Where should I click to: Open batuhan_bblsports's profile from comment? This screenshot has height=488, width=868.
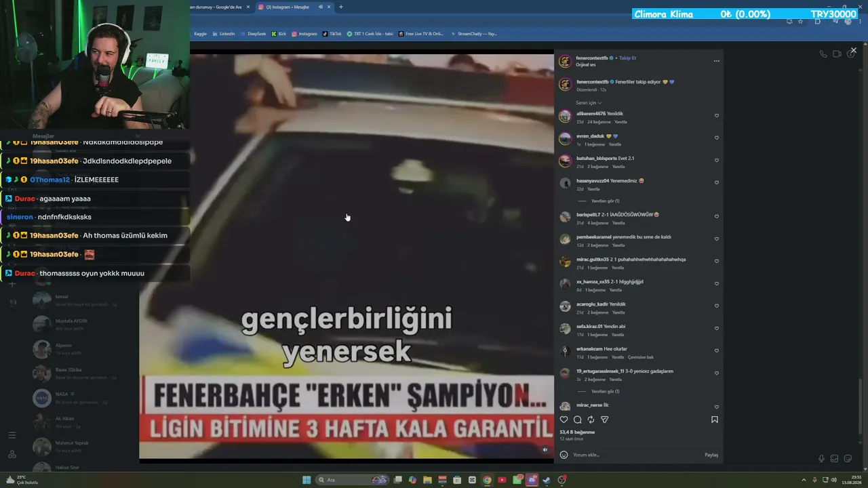(597, 158)
